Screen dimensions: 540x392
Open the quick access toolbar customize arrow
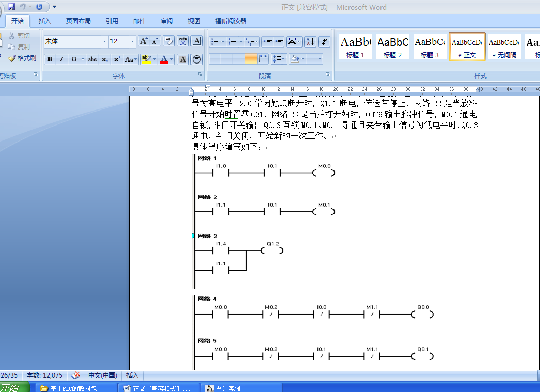pyautogui.click(x=54, y=7)
